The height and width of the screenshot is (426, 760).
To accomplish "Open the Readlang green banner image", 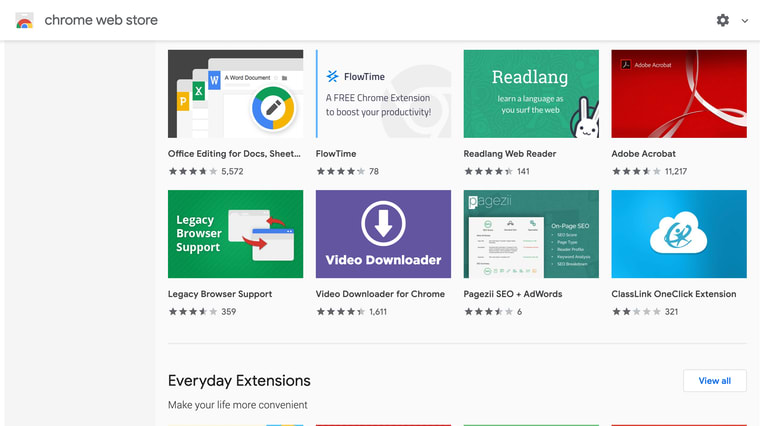I will click(531, 94).
